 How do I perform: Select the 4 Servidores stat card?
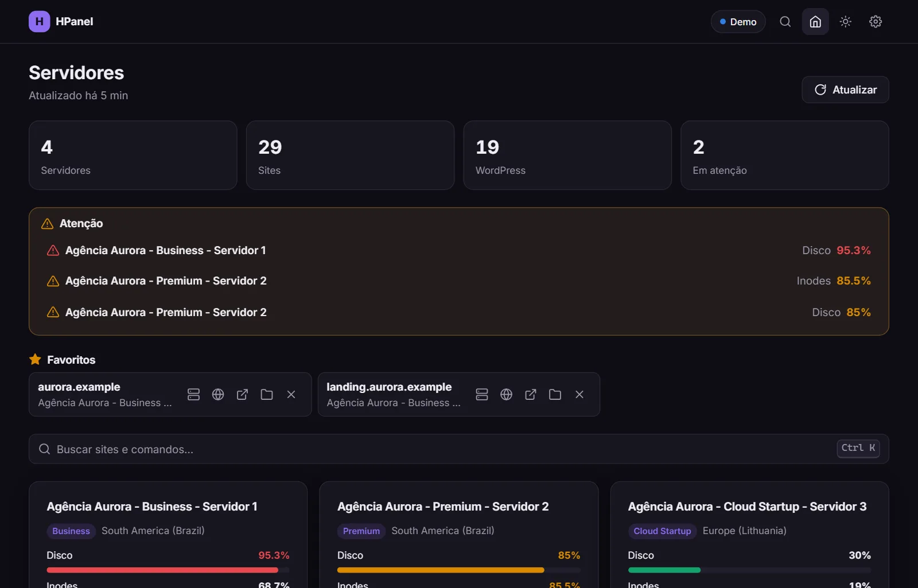coord(133,155)
